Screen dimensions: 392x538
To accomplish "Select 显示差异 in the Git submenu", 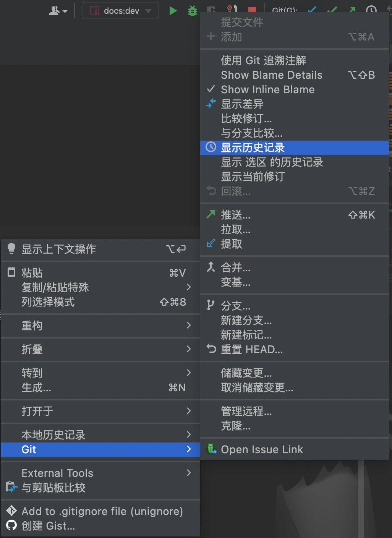I will (295, 104).
